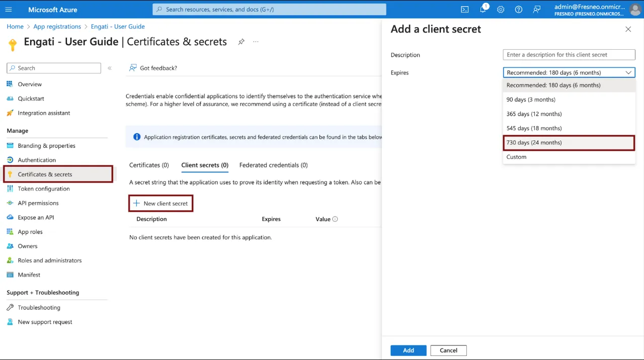644x360 pixels.
Task: Click New client secret
Action: click(x=161, y=204)
